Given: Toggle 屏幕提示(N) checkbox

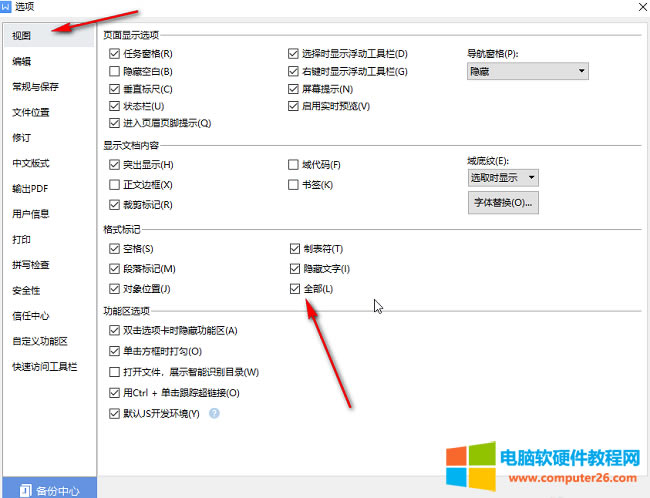Looking at the screenshot, I should point(293,89).
